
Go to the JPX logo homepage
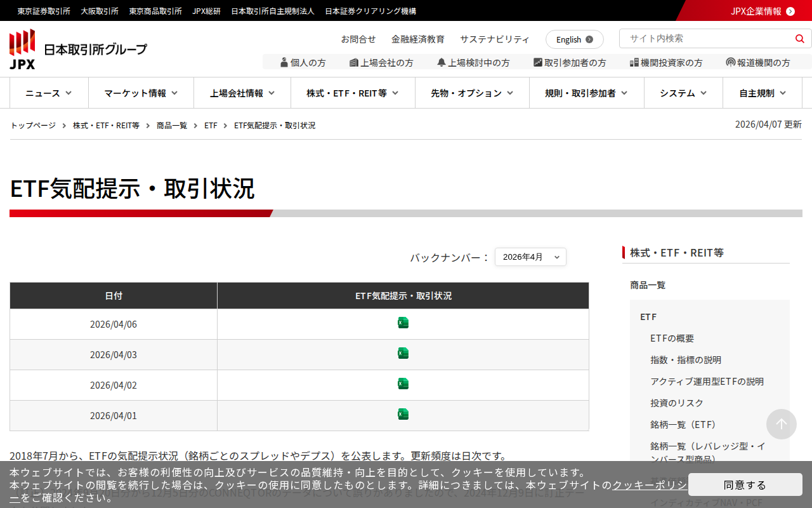[78, 49]
